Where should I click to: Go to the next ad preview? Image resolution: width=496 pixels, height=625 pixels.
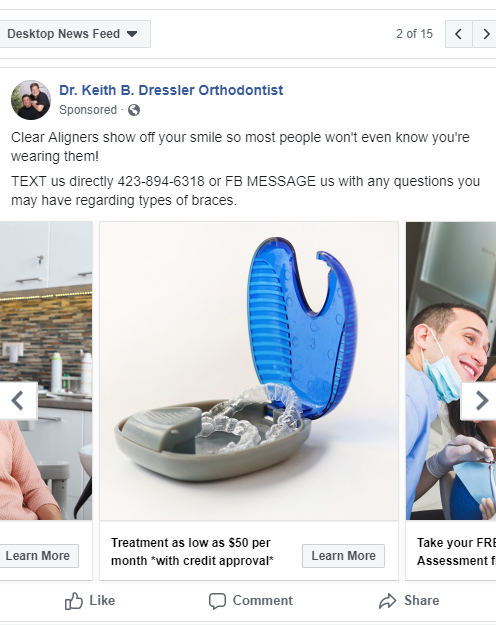pos(485,34)
